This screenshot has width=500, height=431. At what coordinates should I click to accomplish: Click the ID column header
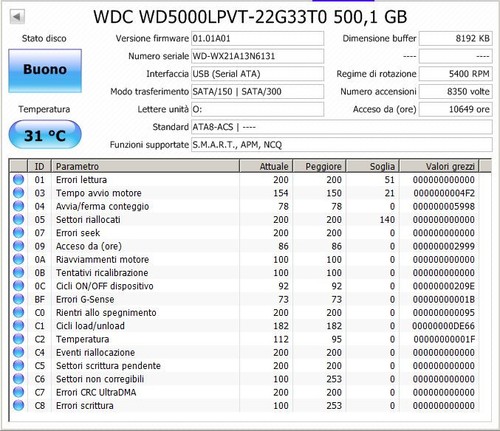[39, 166]
